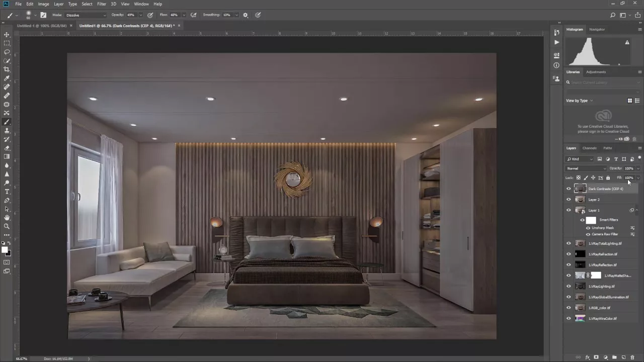Hide Layer 2 with its eye icon
Viewport: 644px width, 362px height.
click(569, 200)
